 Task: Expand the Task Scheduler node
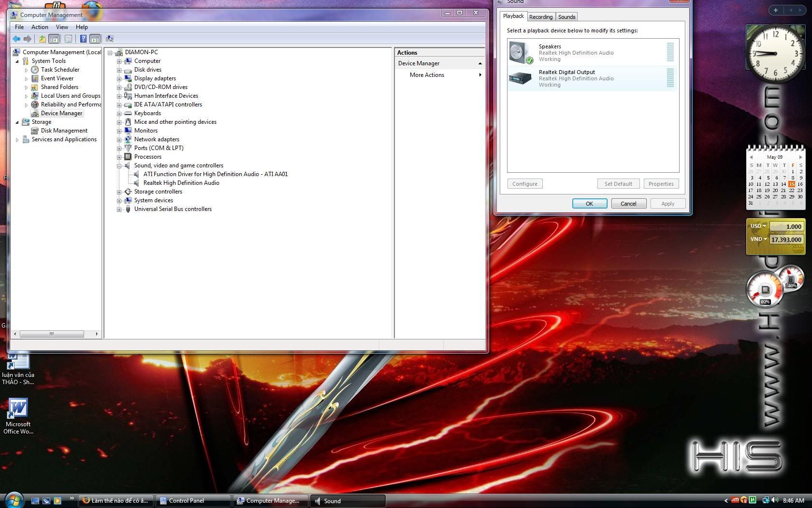(x=26, y=70)
